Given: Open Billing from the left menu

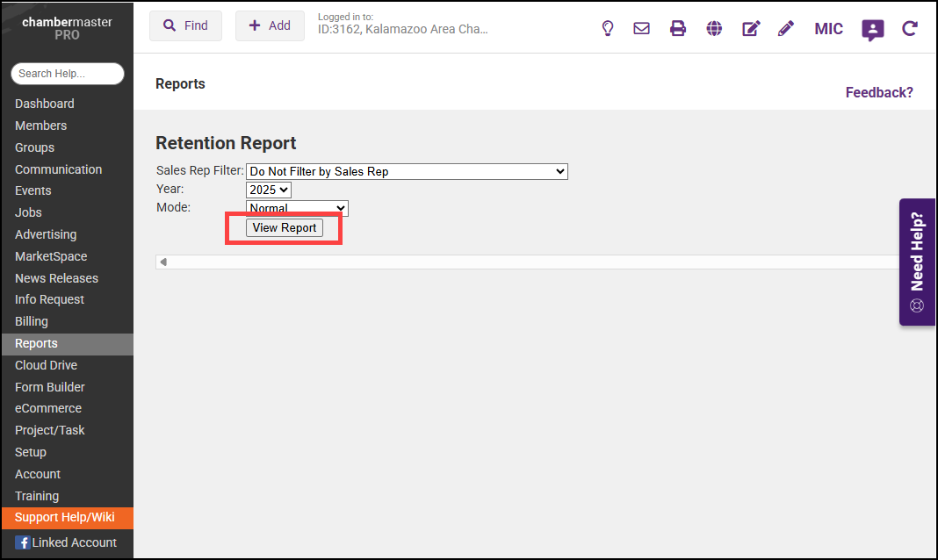Looking at the screenshot, I should pos(32,321).
